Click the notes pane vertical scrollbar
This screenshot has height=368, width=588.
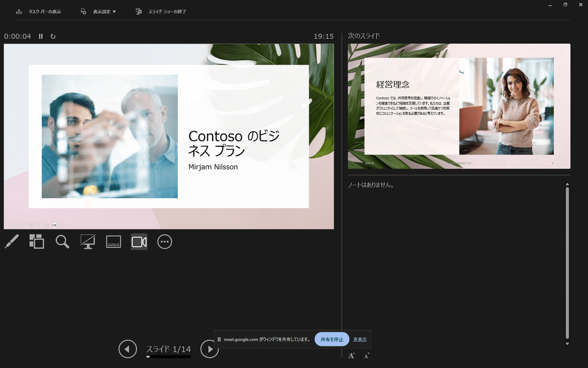coord(567,262)
